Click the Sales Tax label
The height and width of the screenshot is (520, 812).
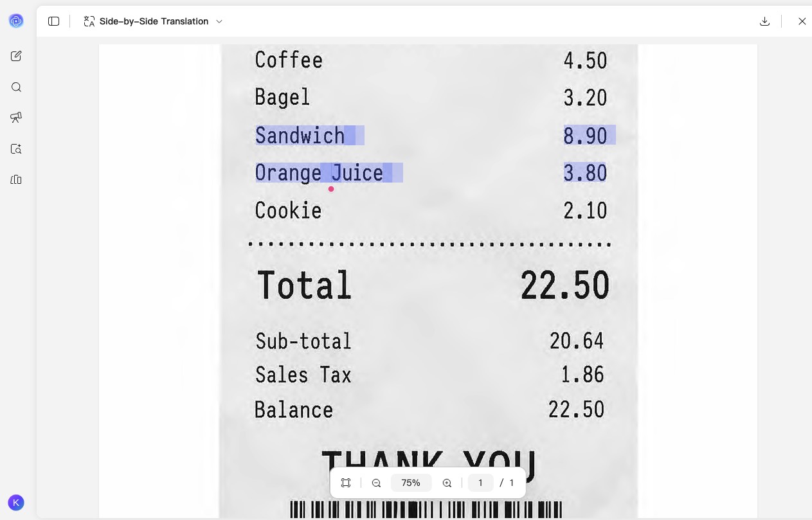point(303,375)
